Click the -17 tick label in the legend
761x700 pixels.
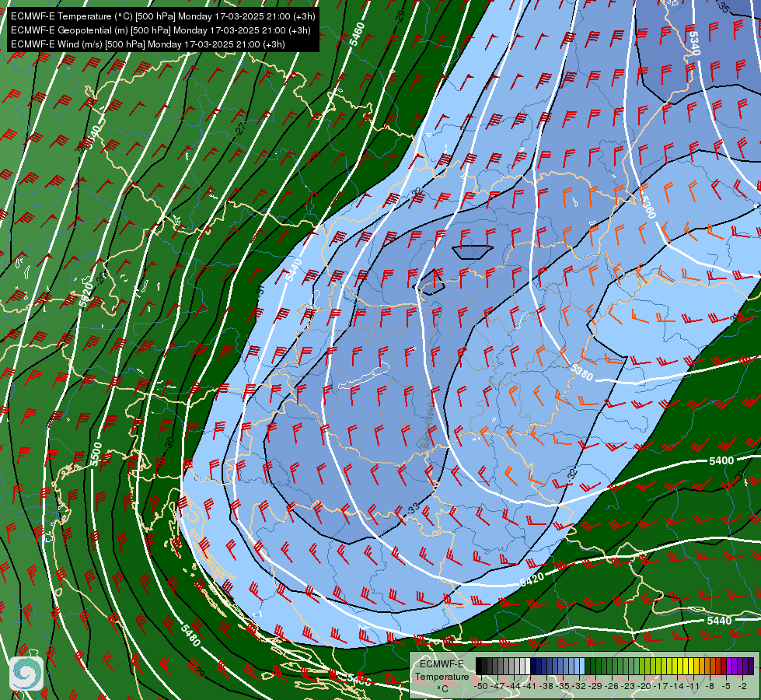click(661, 687)
